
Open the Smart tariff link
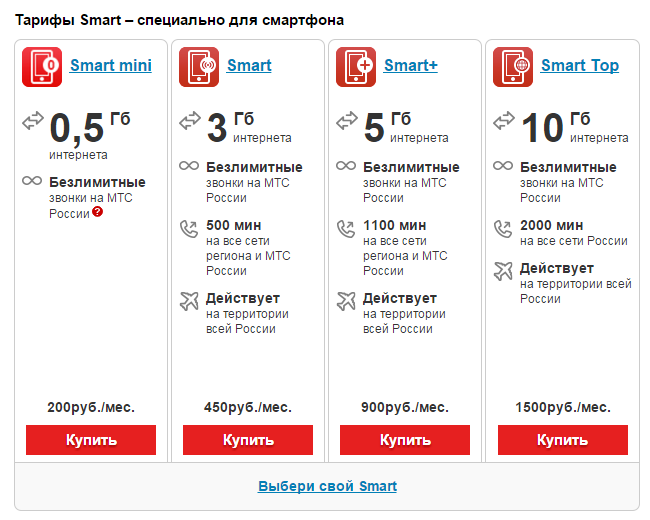pos(249,66)
